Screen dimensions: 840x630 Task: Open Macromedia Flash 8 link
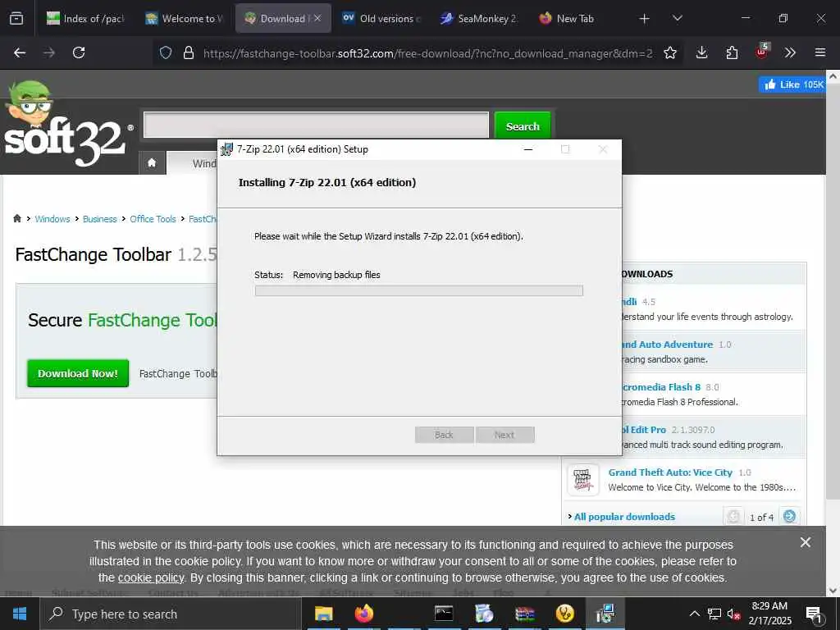(662, 387)
